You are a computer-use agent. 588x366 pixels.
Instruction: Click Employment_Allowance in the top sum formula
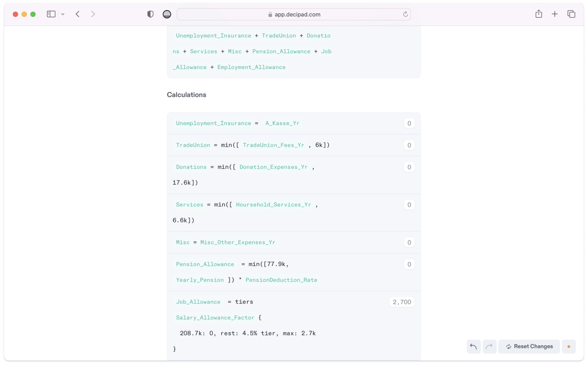[252, 67]
